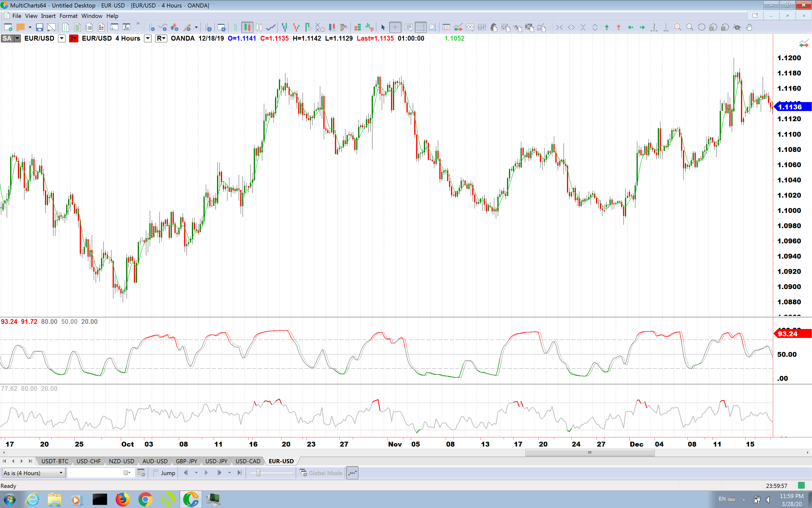Open the red bar-type dropdown
Viewport: 812px width, 508px height.
pyautogui.click(x=74, y=38)
